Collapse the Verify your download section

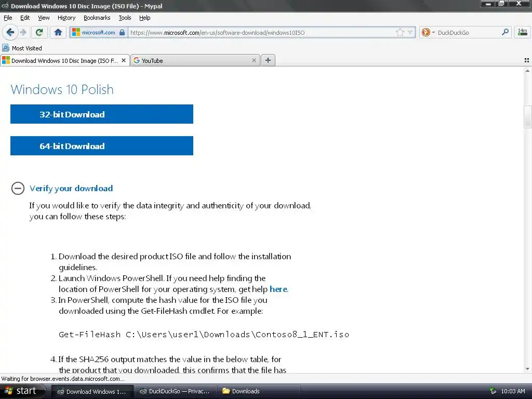[x=18, y=188]
